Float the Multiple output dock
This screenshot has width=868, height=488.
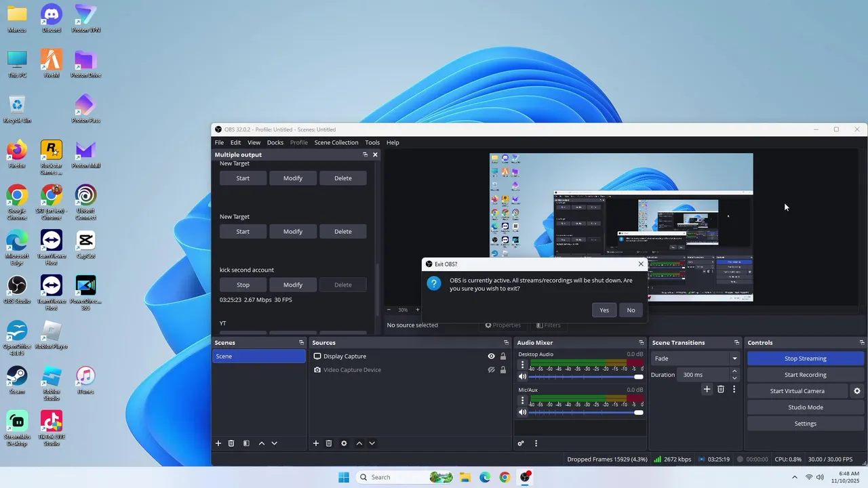pos(365,155)
